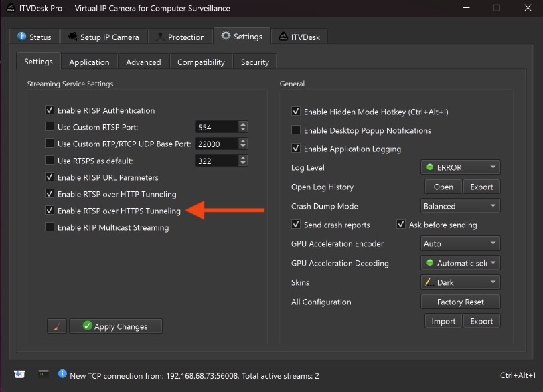Click the Ctrl+Alt+I hotkey label in status bar
The width and height of the screenshot is (543, 392).
tap(518, 375)
